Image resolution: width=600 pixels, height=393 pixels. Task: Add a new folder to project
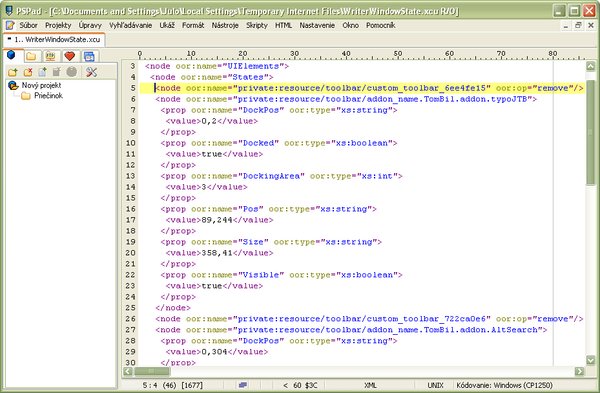click(13, 72)
